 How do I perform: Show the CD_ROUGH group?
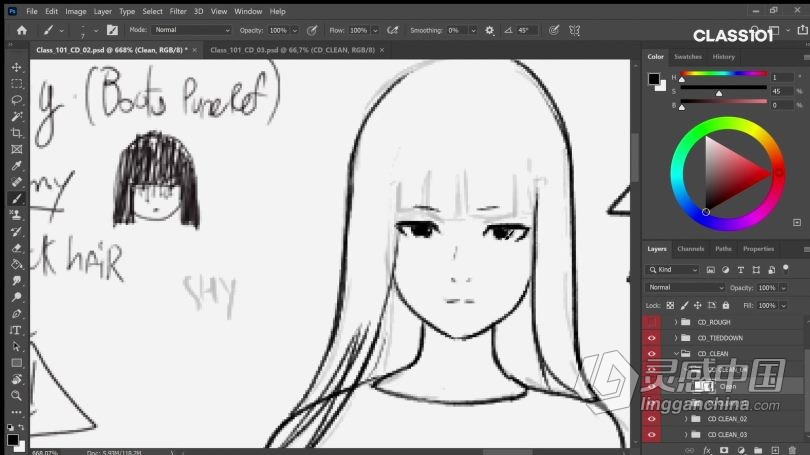(651, 322)
